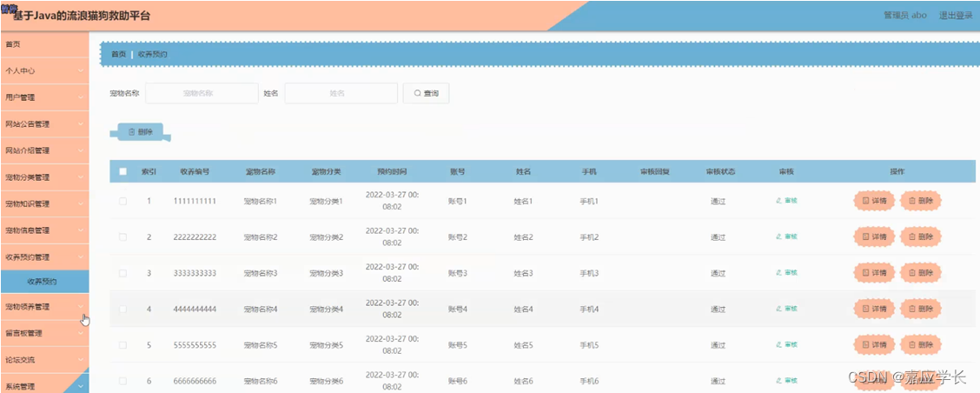The height and width of the screenshot is (393, 980).
Task: Collapse the 收养预约管理 chevron
Action: (x=81, y=256)
